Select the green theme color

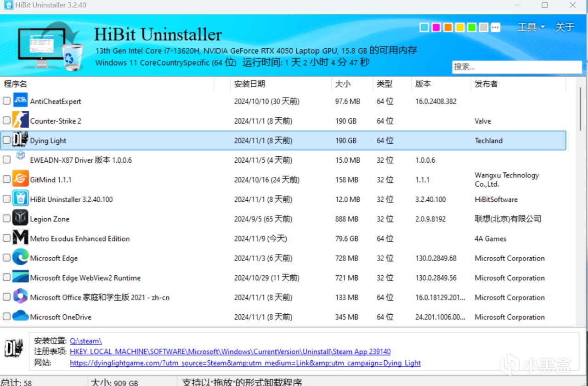(472, 28)
